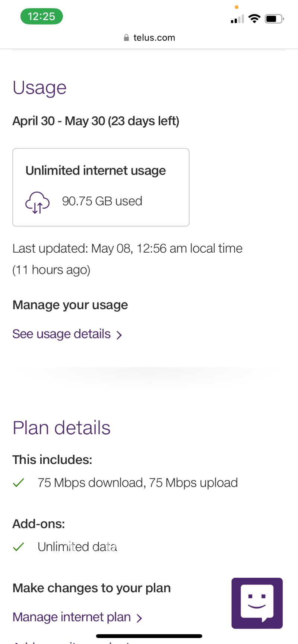Tap the telus.com address bar
The width and height of the screenshot is (298, 644).
(x=149, y=38)
